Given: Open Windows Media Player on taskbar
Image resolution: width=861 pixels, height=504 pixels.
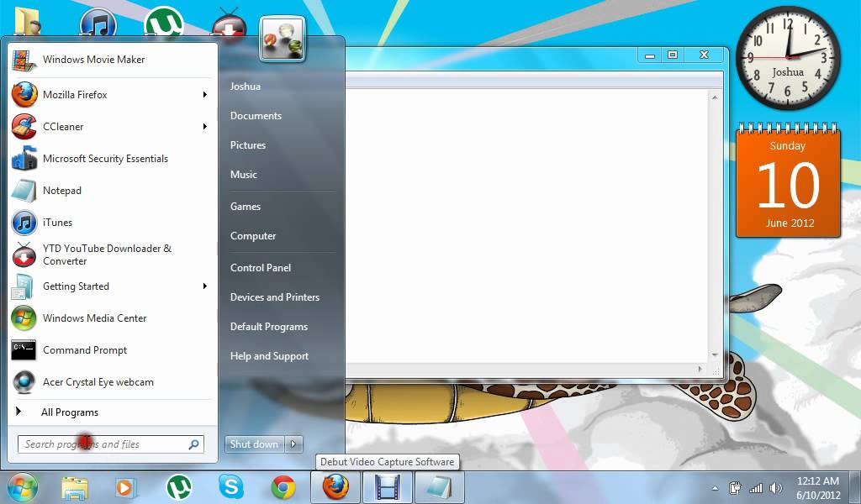Looking at the screenshot, I should click(125, 487).
